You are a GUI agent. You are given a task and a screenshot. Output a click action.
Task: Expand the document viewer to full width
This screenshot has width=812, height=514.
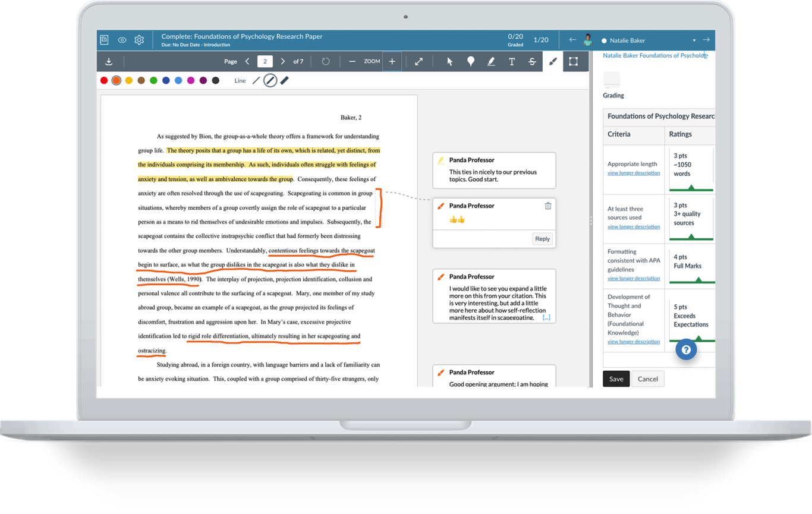418,61
